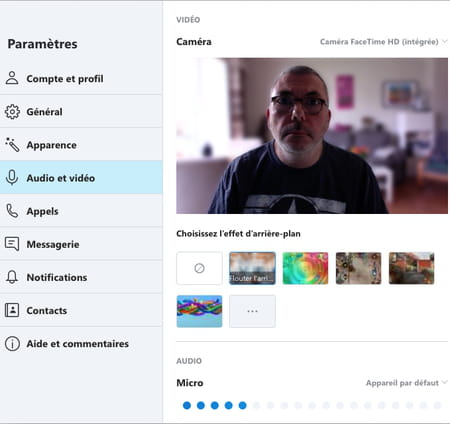Expand the Appareil par défaut micro dropdown

pos(406,383)
